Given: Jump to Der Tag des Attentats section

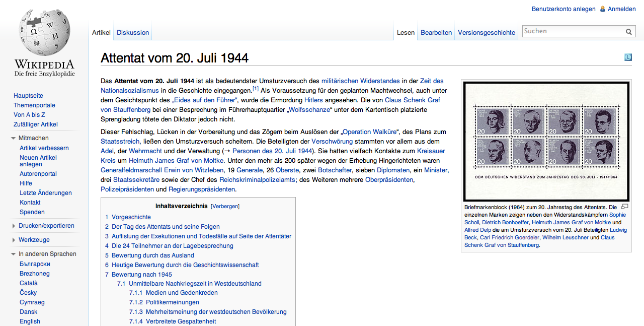Looking at the screenshot, I should point(163,227).
